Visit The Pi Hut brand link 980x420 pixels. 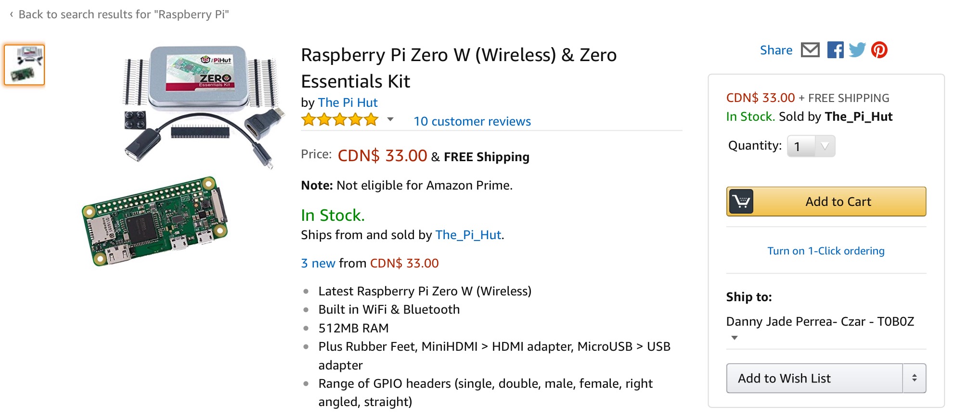348,102
